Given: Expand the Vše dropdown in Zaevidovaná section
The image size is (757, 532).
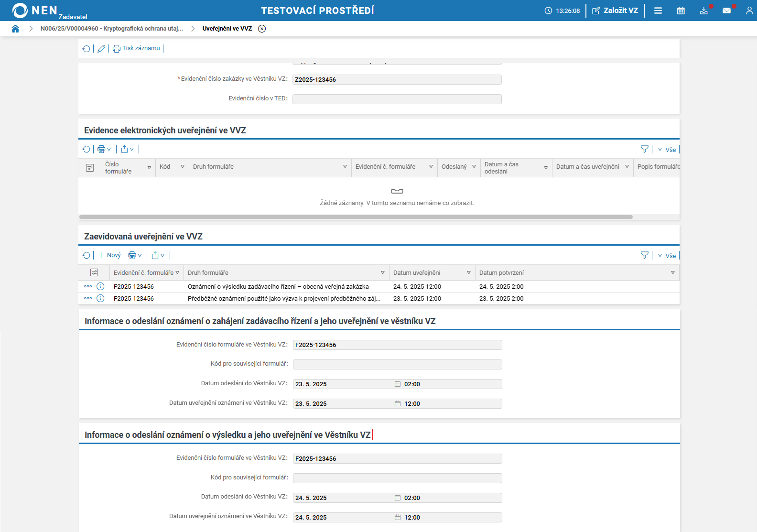Looking at the screenshot, I should [x=667, y=256].
